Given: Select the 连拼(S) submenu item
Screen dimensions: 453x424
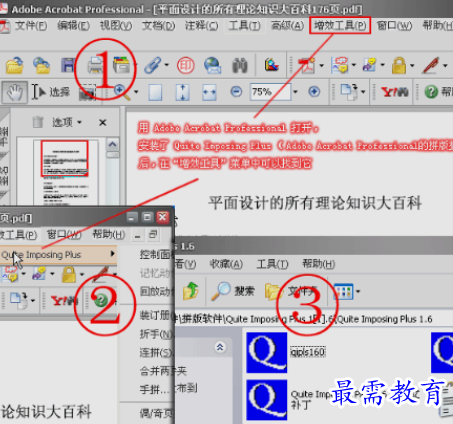Looking at the screenshot, I should point(157,353).
